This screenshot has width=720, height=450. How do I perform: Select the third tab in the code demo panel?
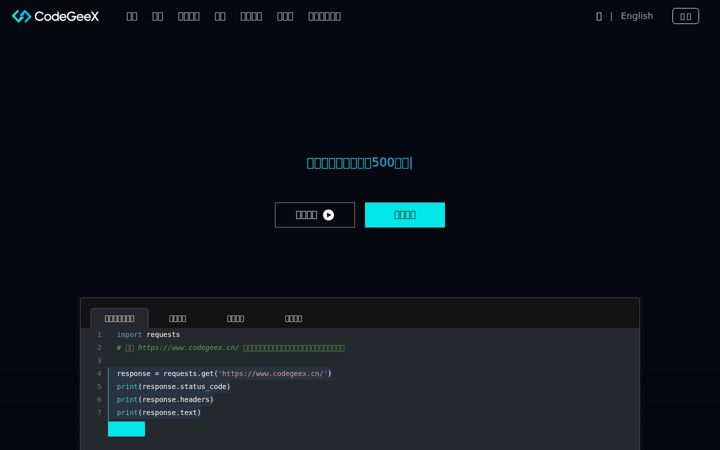click(236, 318)
